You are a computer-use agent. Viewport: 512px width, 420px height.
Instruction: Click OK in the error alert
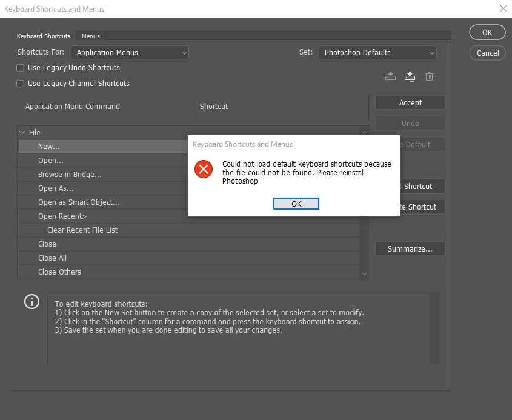tap(296, 204)
